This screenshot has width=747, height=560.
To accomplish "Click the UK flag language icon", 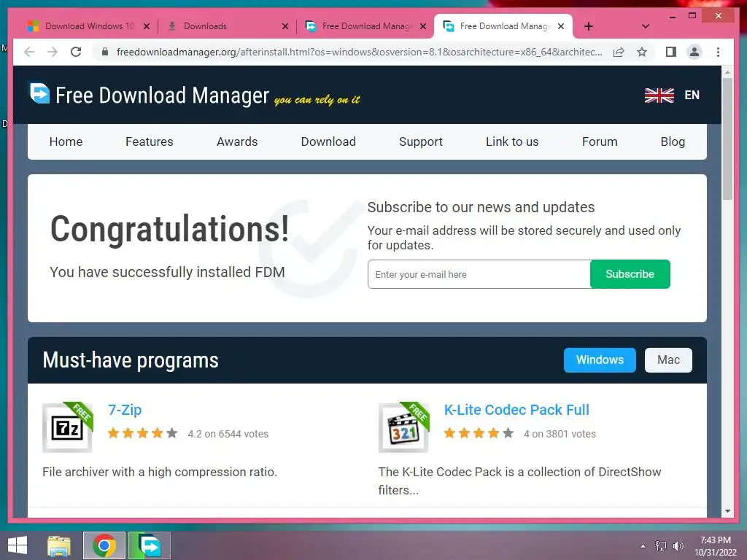I will [x=659, y=96].
